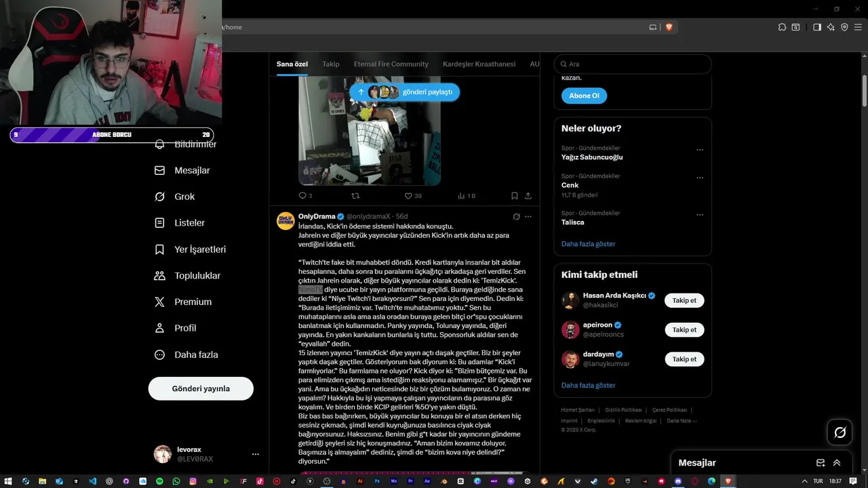The image size is (868, 488).
Task: Click the floating Grok button
Action: 840,432
